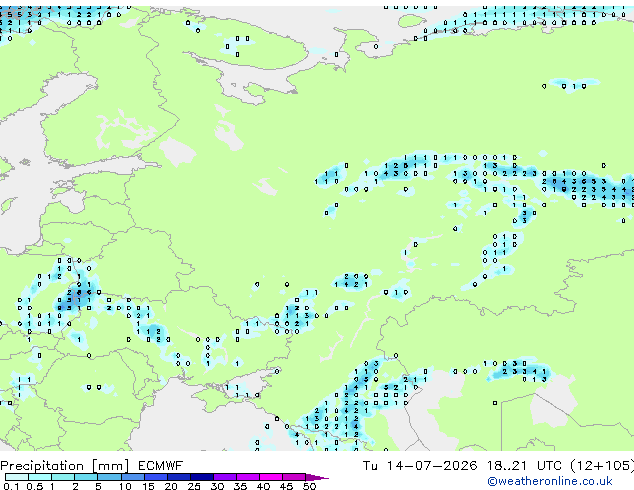Click the '18..21 UTC' time range

pyautogui.click(x=524, y=466)
